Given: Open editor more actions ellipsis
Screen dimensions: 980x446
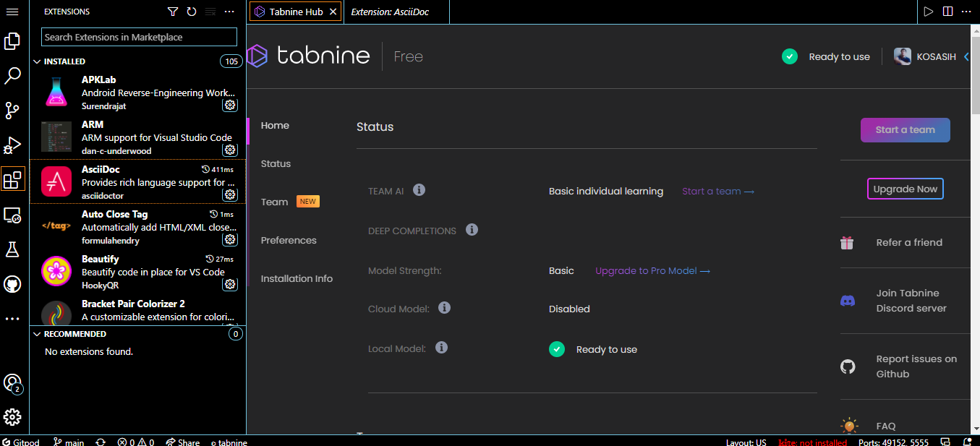Looking at the screenshot, I should point(966,12).
